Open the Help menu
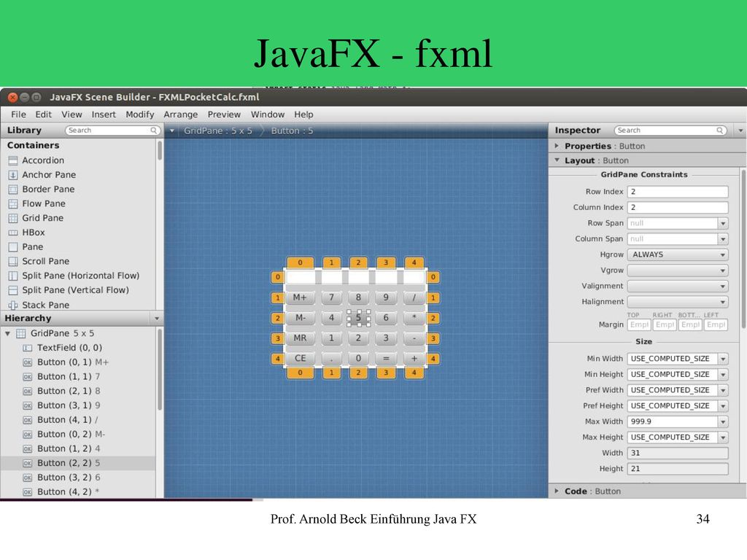This screenshot has height=560, width=747. tap(303, 114)
